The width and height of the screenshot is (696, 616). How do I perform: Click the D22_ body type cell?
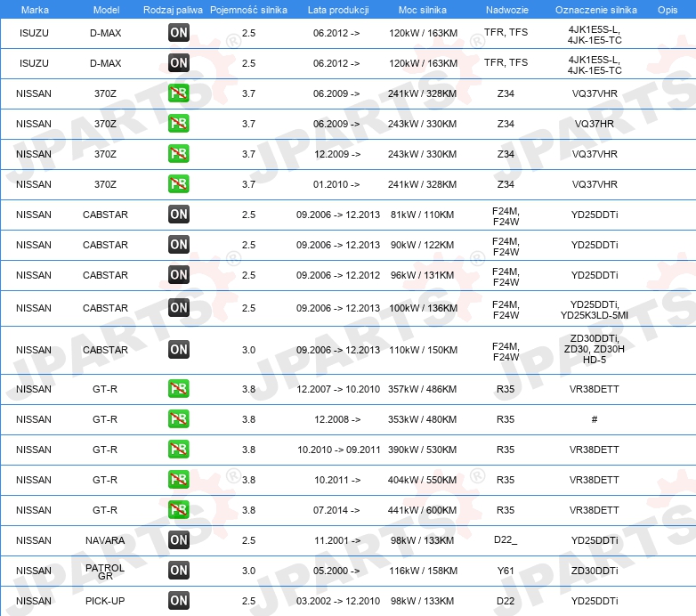point(506,540)
